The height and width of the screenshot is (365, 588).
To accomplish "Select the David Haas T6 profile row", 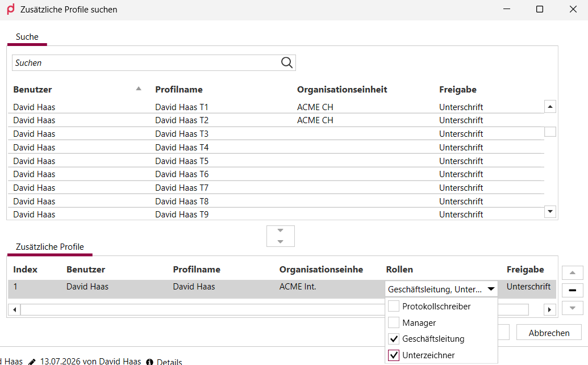I will 276,174.
